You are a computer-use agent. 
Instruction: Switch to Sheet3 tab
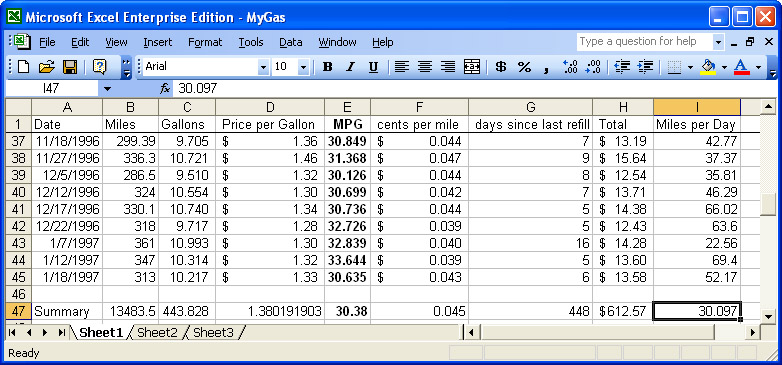tap(213, 332)
